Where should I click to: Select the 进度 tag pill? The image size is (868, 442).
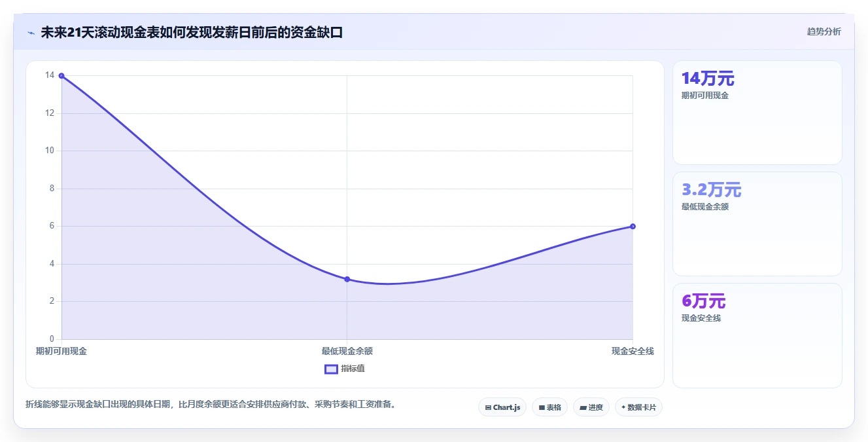(x=591, y=407)
